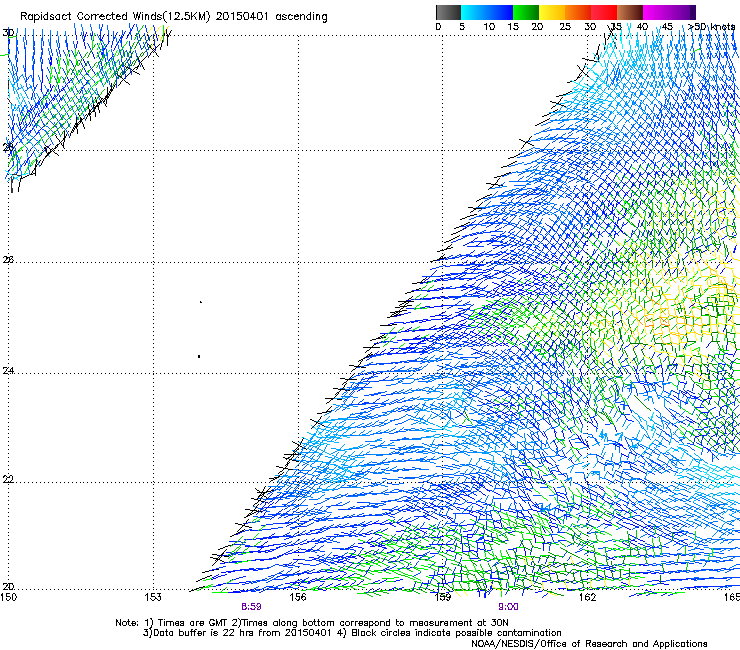740x650 pixels.
Task: Click the yellow 20-25 knots legend swatch
Action: click(x=552, y=12)
